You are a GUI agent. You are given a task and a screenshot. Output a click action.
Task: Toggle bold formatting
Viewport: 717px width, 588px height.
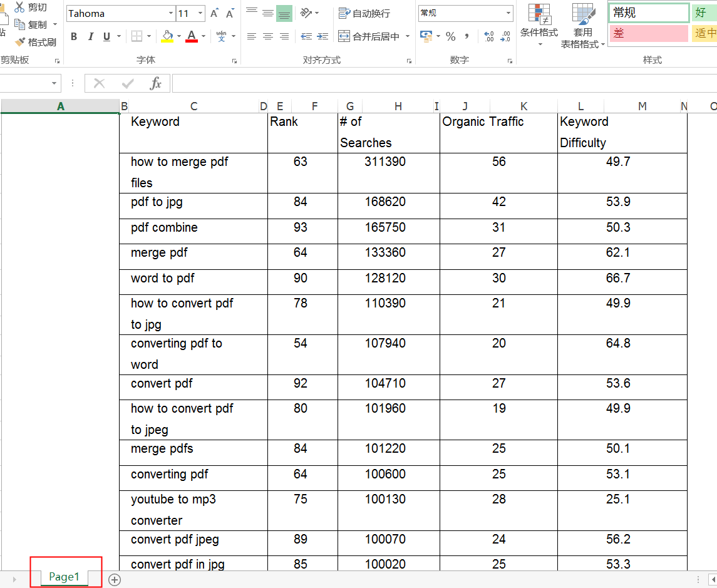coord(74,37)
